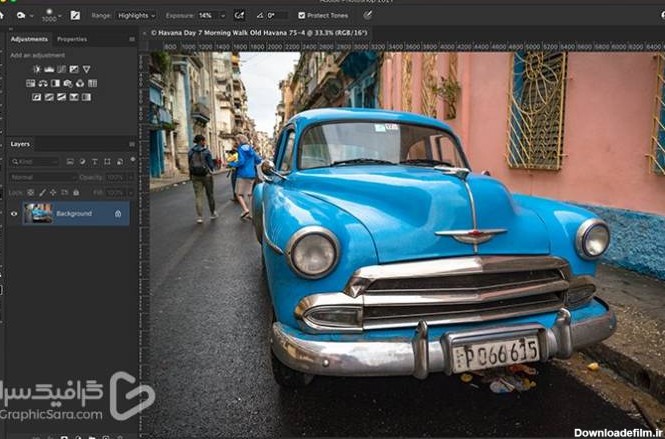Open the Normal blend mode dropdown
The image size is (665, 439).
pos(42,177)
